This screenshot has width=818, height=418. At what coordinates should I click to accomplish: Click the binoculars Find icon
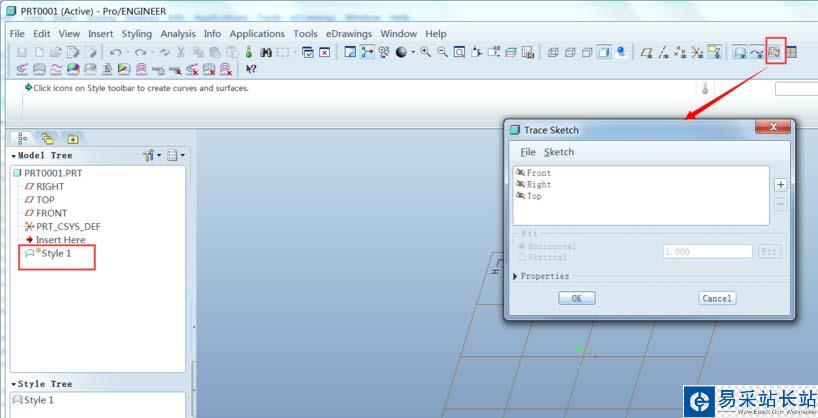click(x=266, y=52)
